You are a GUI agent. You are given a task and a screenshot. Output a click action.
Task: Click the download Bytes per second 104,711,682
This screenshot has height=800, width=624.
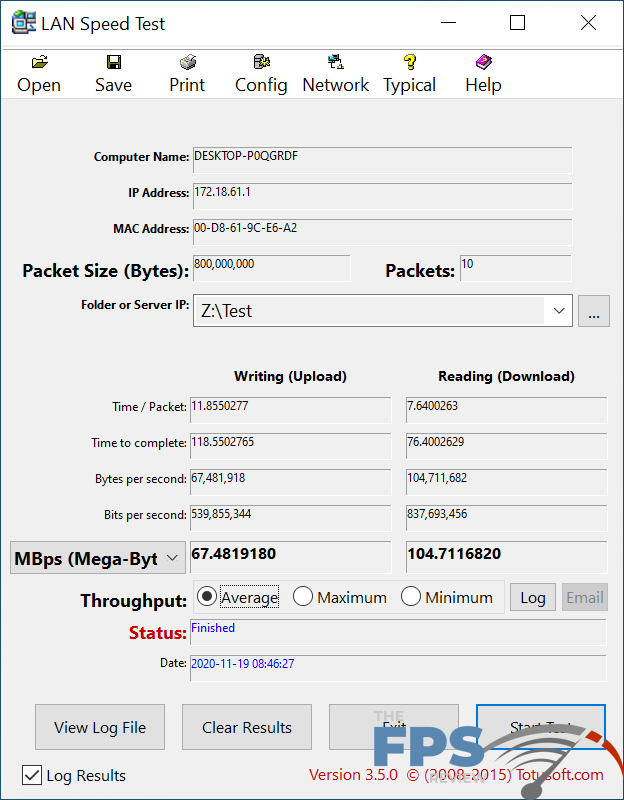(507, 482)
